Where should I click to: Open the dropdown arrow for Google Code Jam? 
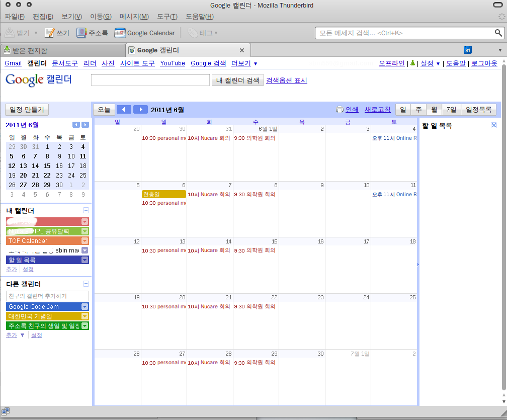(84, 306)
